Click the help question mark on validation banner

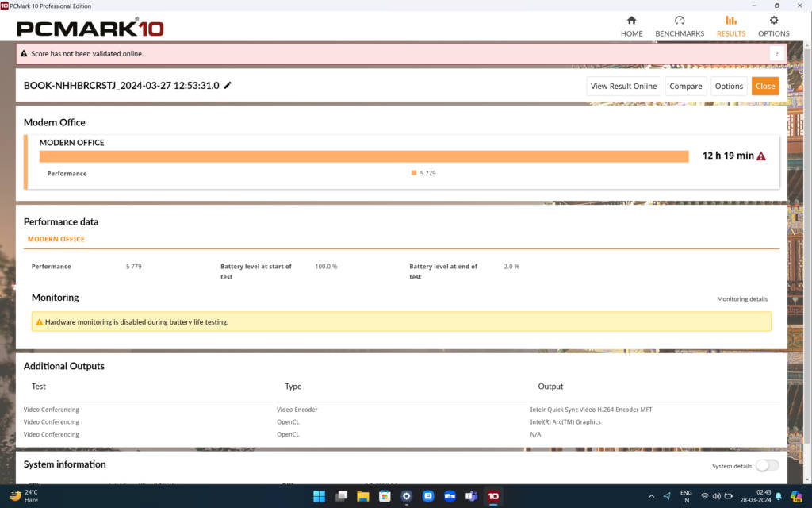(x=776, y=53)
